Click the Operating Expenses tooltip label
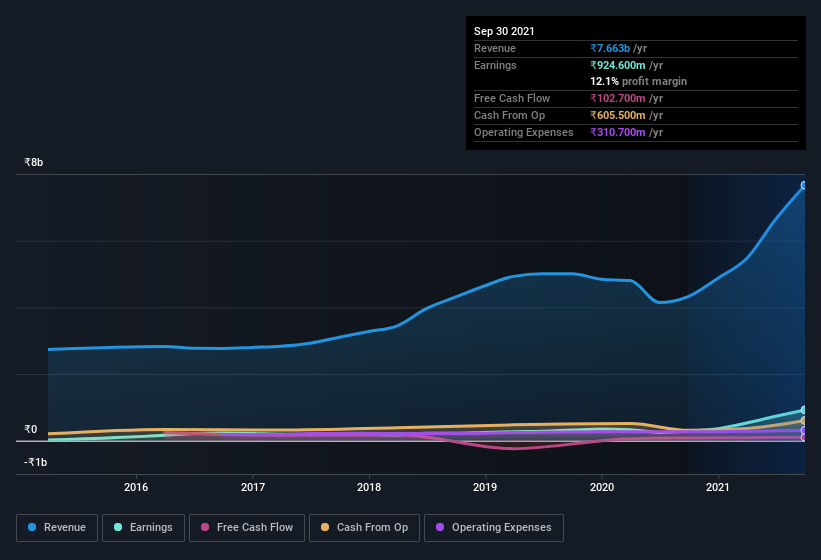The height and width of the screenshot is (560, 821). pos(524,132)
